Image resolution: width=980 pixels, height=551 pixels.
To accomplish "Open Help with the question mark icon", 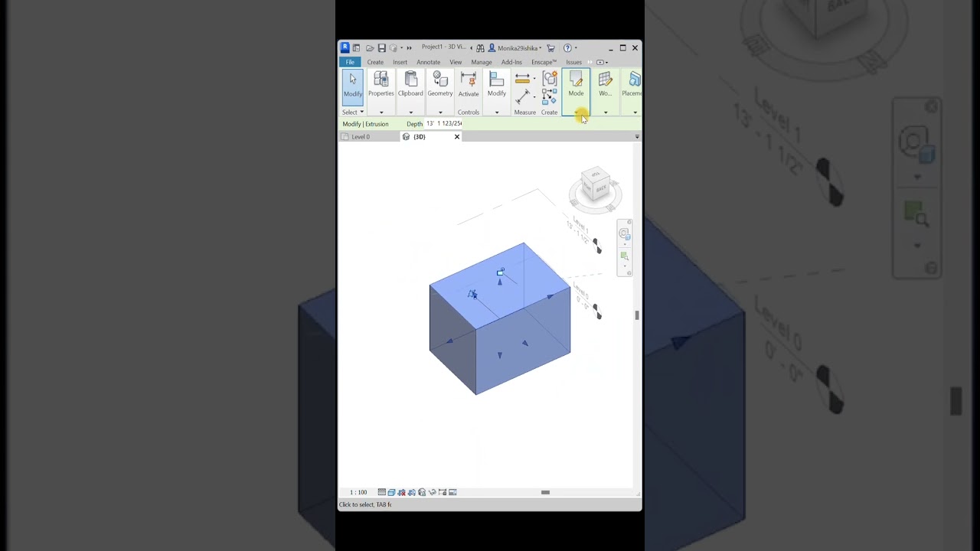I will (567, 48).
